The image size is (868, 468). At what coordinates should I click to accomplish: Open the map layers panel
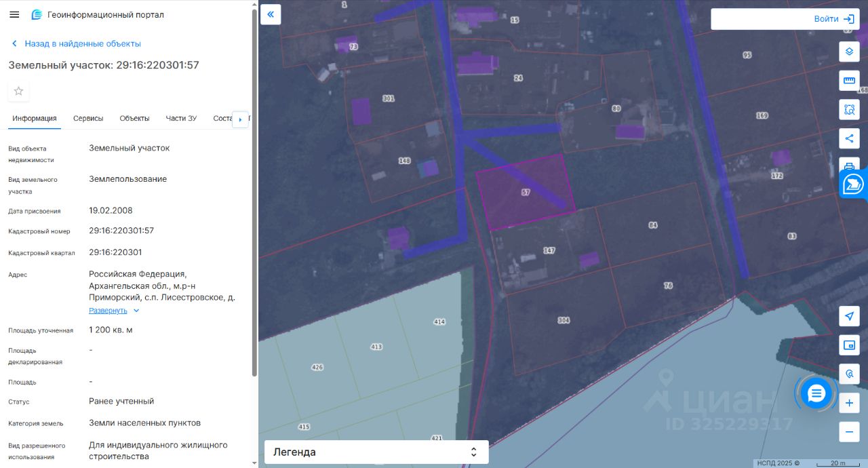point(849,52)
